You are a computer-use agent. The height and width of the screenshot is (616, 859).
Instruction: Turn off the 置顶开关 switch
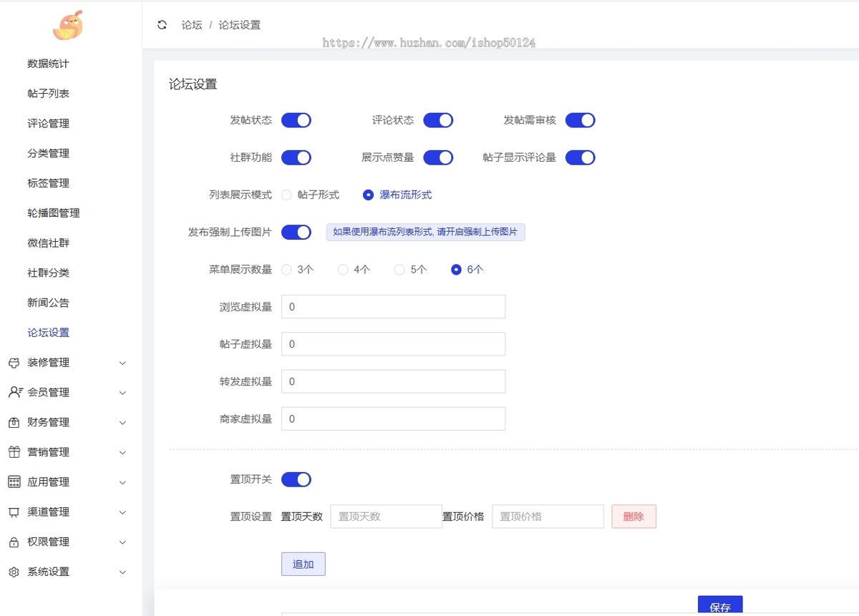tap(296, 479)
